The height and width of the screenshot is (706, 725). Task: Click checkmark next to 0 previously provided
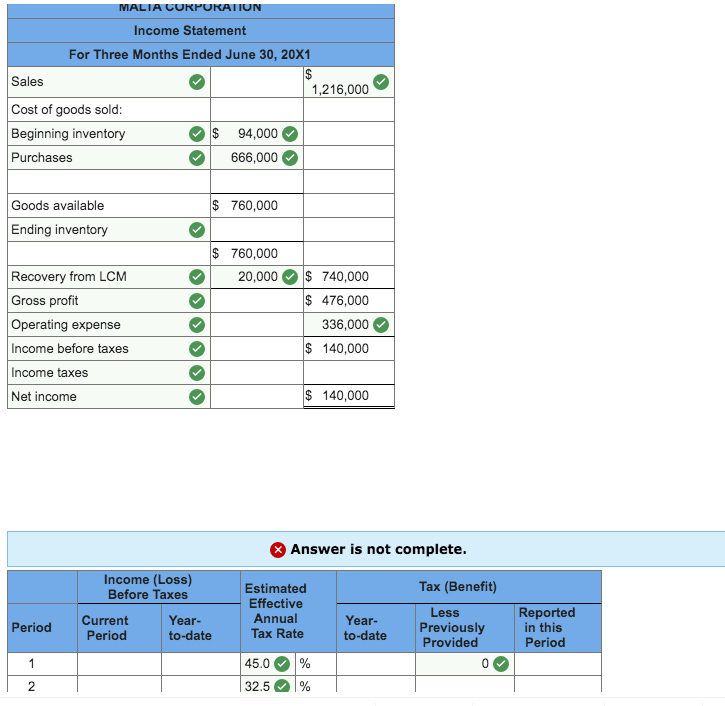point(501,664)
